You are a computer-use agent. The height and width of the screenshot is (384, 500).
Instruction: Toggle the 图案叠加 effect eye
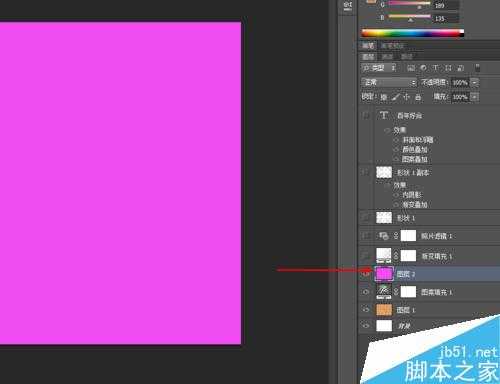(396, 159)
